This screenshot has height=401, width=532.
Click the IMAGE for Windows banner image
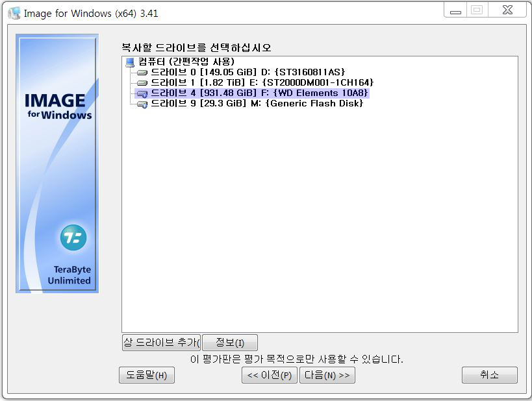click(x=57, y=164)
